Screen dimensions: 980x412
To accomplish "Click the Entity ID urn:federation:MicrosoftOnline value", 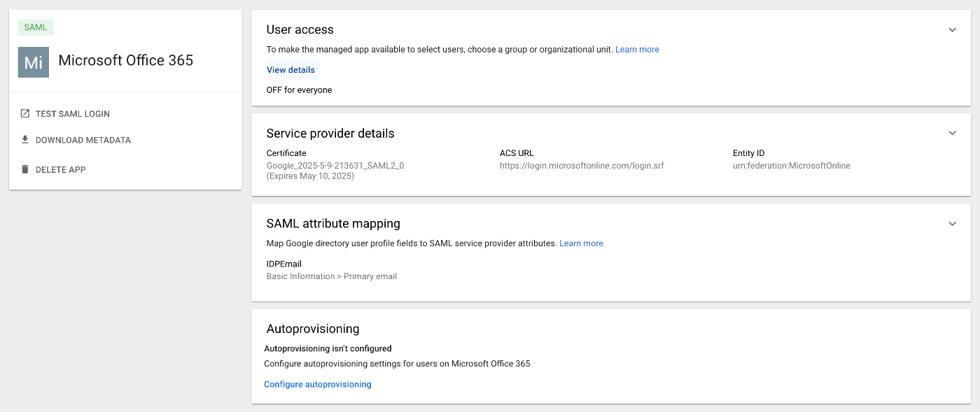I will 792,166.
